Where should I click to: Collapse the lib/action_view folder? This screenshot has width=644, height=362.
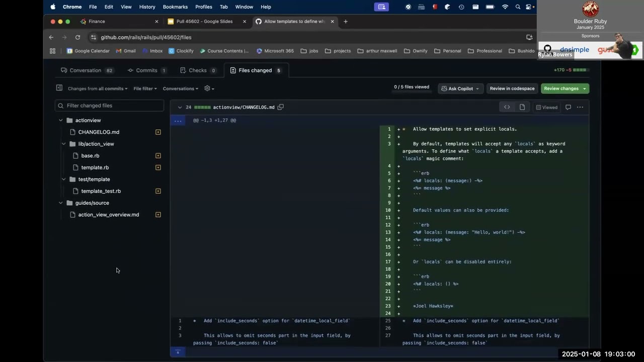pyautogui.click(x=64, y=144)
